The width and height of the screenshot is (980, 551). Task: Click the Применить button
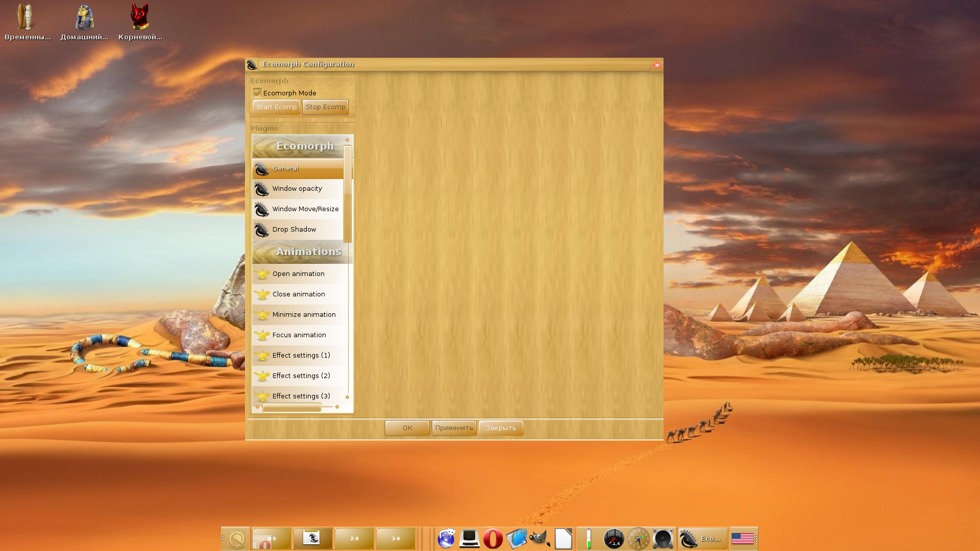[454, 428]
